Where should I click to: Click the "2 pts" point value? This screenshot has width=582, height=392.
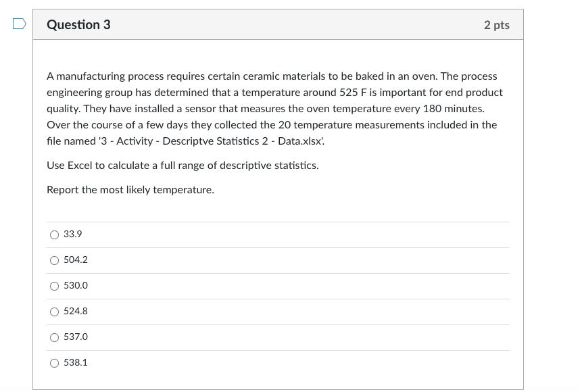pyautogui.click(x=496, y=25)
